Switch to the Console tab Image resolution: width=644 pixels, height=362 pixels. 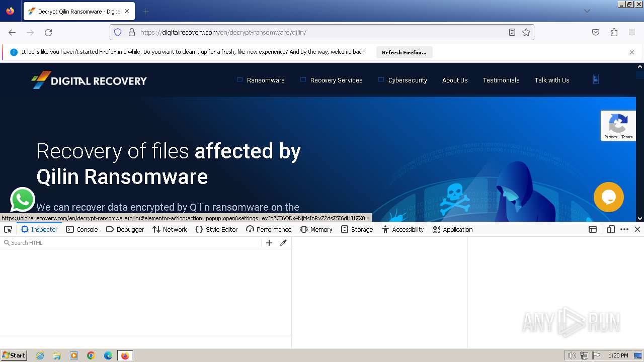pyautogui.click(x=82, y=229)
